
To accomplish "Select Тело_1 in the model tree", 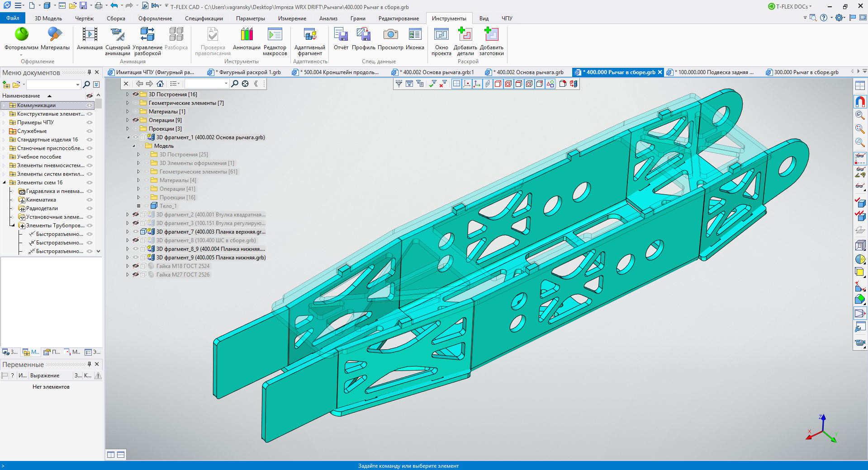I will pos(168,206).
